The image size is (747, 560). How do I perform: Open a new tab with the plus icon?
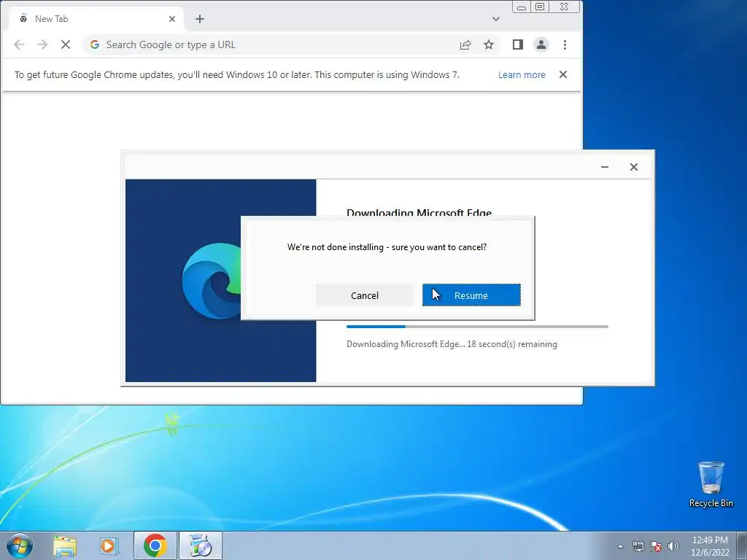click(x=200, y=19)
